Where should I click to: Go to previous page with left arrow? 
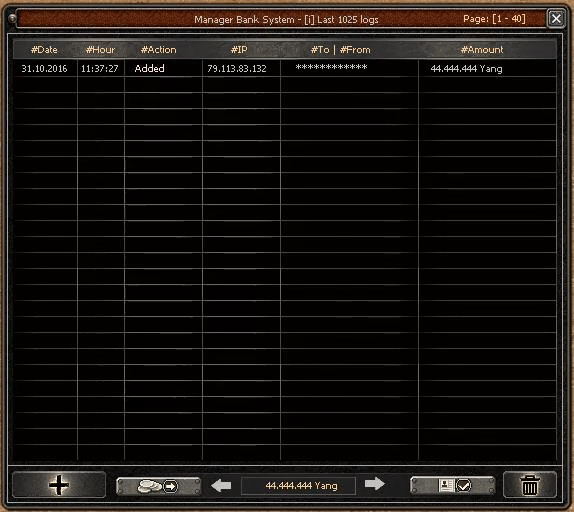pyautogui.click(x=221, y=486)
